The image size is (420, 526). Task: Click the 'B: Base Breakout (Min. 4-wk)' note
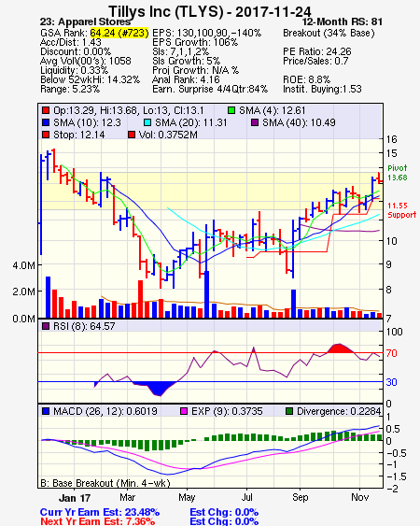[x=105, y=483]
